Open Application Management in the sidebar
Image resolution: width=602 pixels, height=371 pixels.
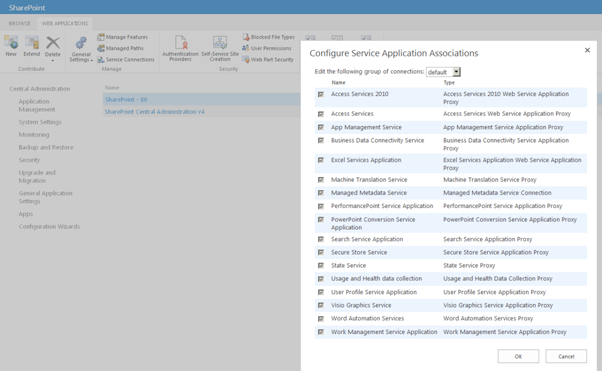click(37, 105)
